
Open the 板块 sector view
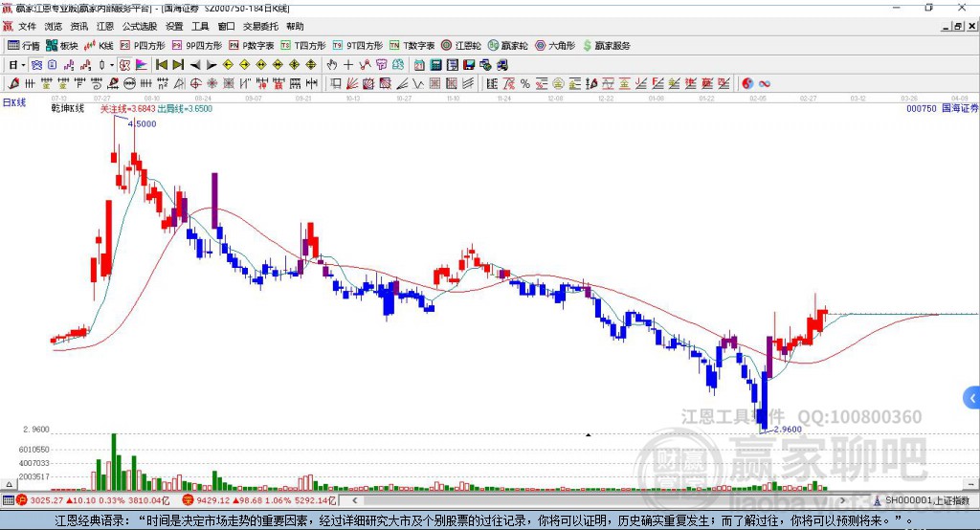(x=62, y=46)
